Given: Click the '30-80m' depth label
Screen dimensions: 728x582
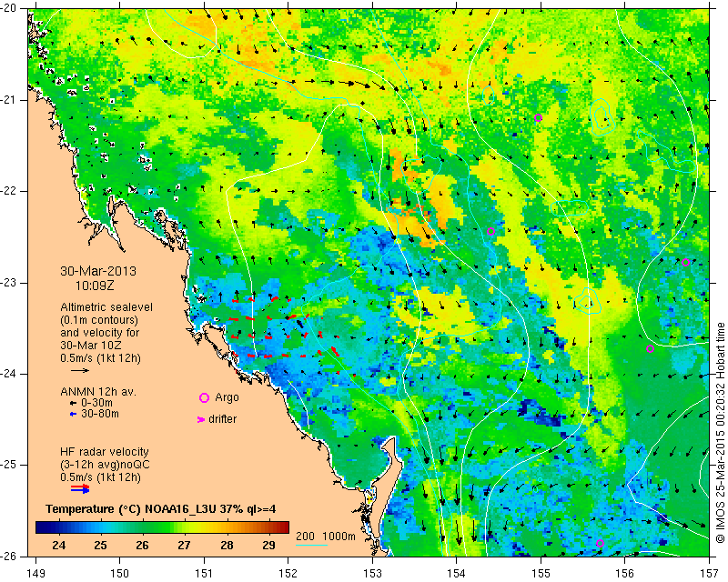Looking at the screenshot, I should [x=100, y=414].
